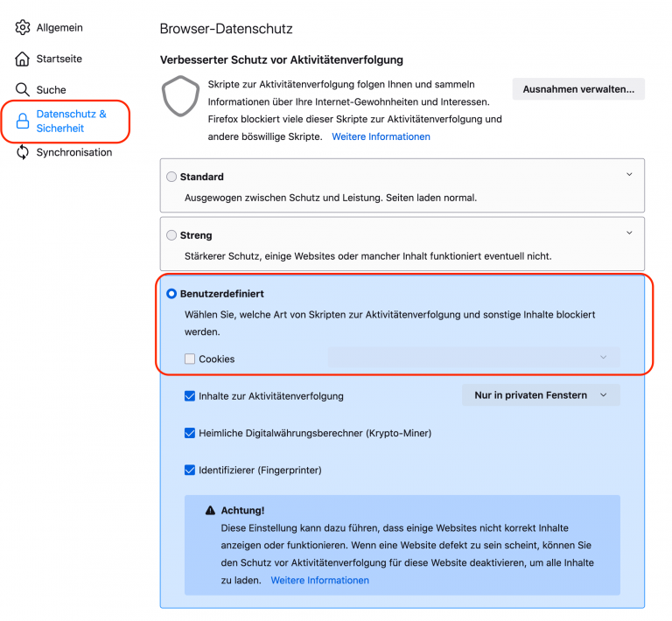The width and height of the screenshot is (672, 621).
Task: Select the Benutzerdefiniert radio button
Action: click(171, 294)
